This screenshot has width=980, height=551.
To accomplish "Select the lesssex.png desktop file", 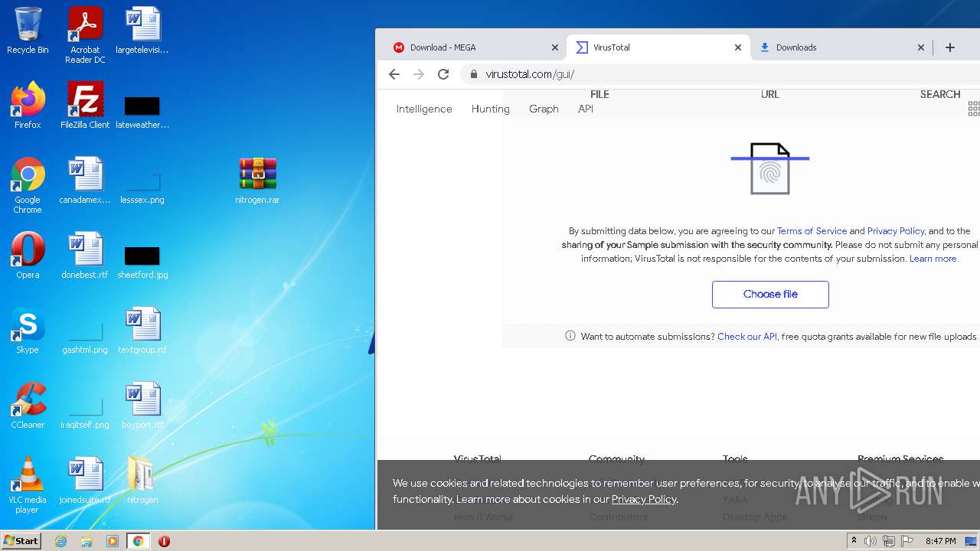I will [x=142, y=188].
